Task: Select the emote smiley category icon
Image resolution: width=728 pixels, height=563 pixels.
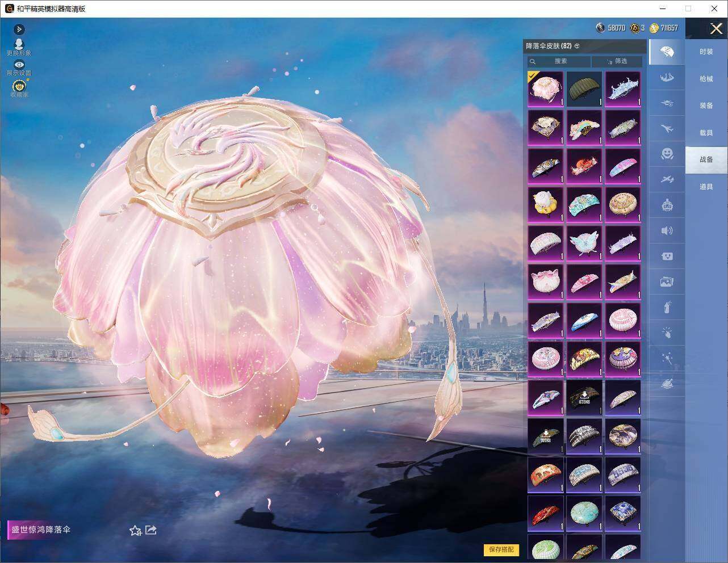Action: click(x=667, y=154)
